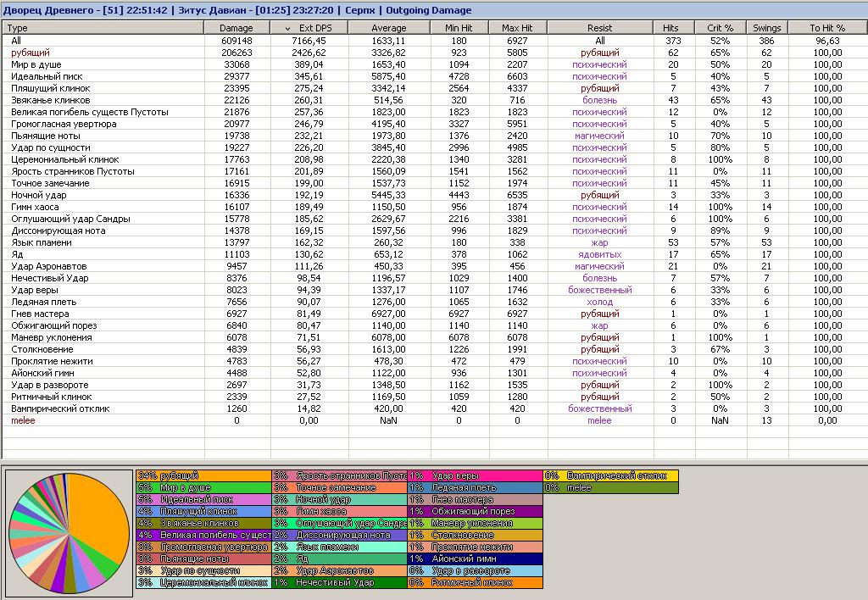Click the 'ядовитых' resist cell

pos(600,254)
